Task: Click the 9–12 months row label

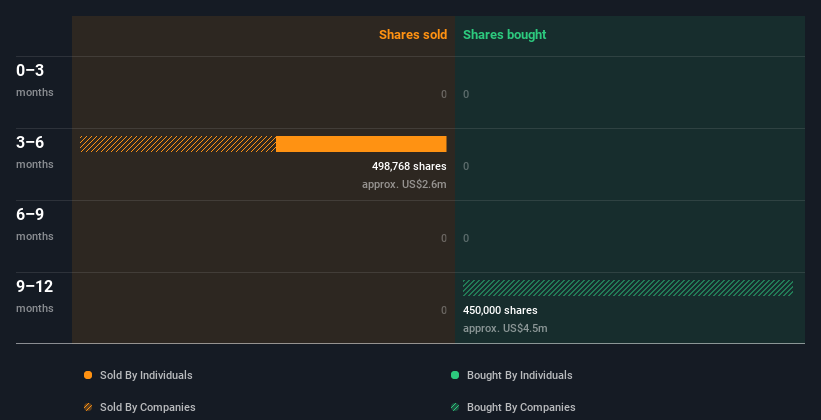Action: coord(35,296)
